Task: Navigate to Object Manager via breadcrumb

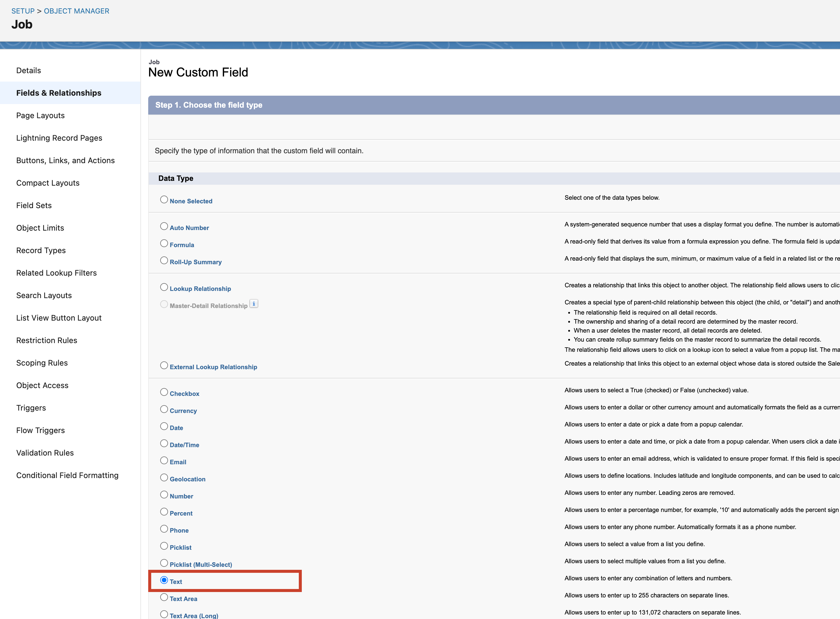Action: click(76, 10)
